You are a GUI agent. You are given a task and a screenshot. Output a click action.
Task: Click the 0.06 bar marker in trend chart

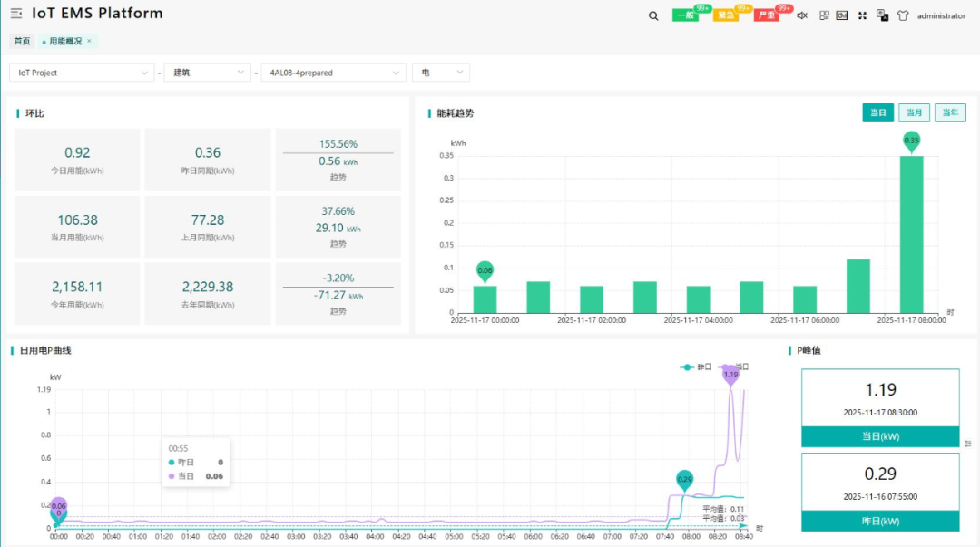point(485,271)
